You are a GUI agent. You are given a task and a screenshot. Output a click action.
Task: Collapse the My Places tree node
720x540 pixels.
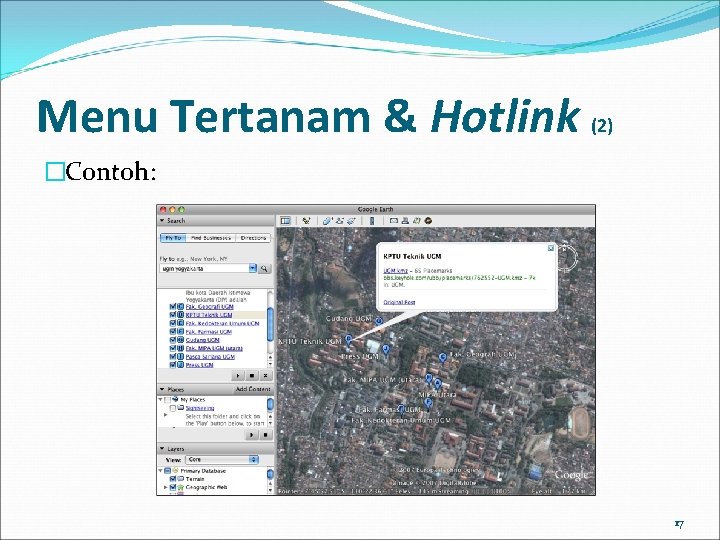click(x=160, y=399)
